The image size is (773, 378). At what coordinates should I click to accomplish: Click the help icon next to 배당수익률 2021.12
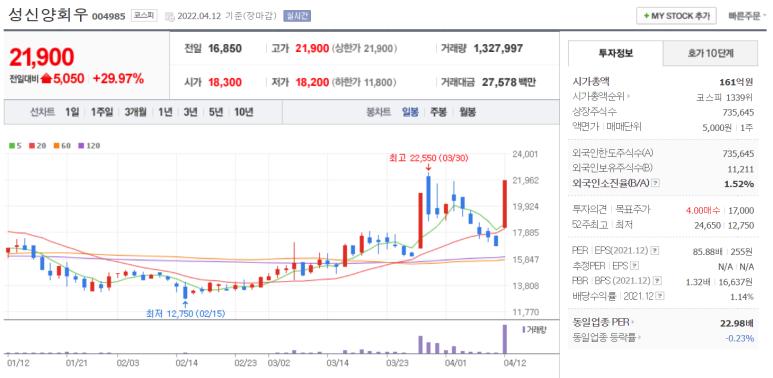click(x=660, y=296)
